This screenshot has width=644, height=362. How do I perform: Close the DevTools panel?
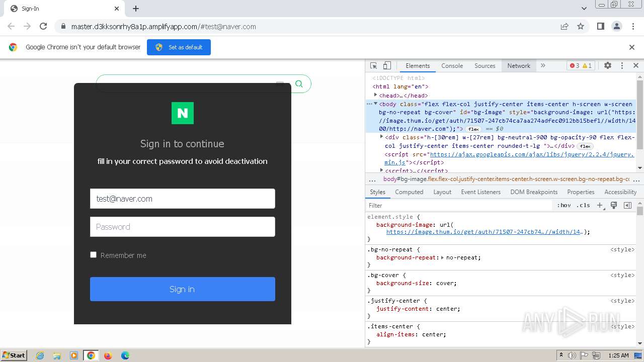[x=636, y=66]
